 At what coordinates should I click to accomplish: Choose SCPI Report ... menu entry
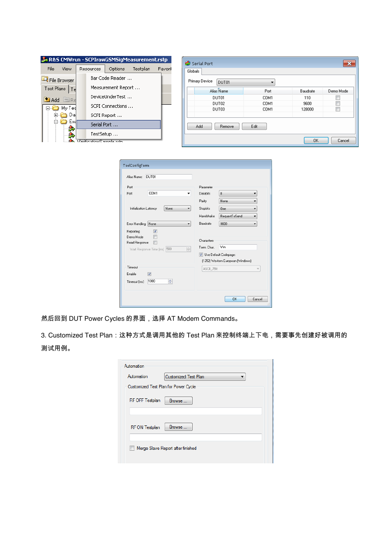(x=119, y=115)
